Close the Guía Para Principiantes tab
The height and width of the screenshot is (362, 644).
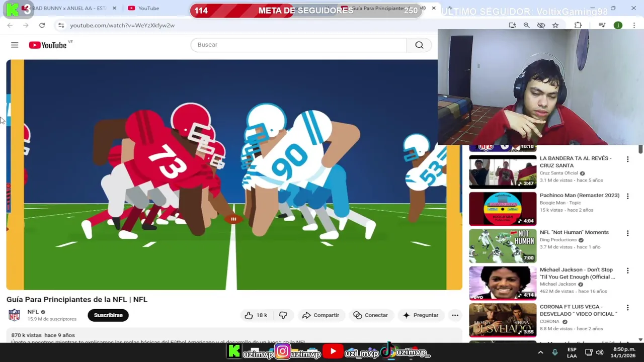coord(434,8)
